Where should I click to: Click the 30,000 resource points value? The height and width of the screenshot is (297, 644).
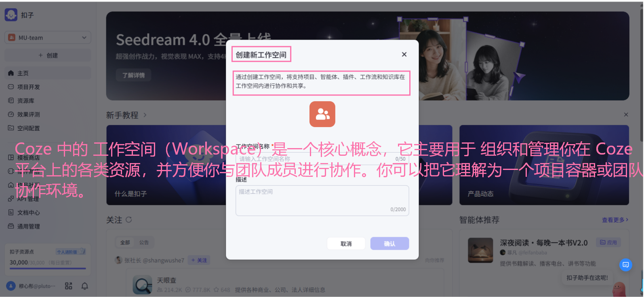tap(19, 262)
